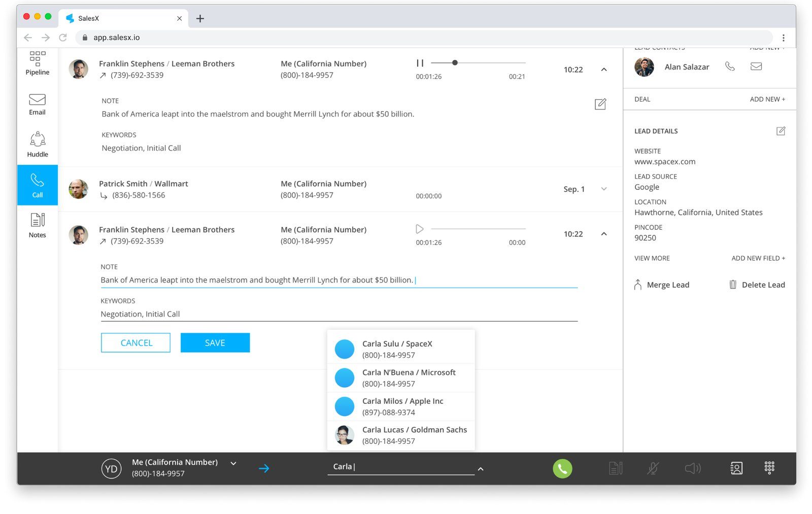The height and width of the screenshot is (514, 812).
Task: Toggle the microphone mute icon
Action: (x=653, y=468)
